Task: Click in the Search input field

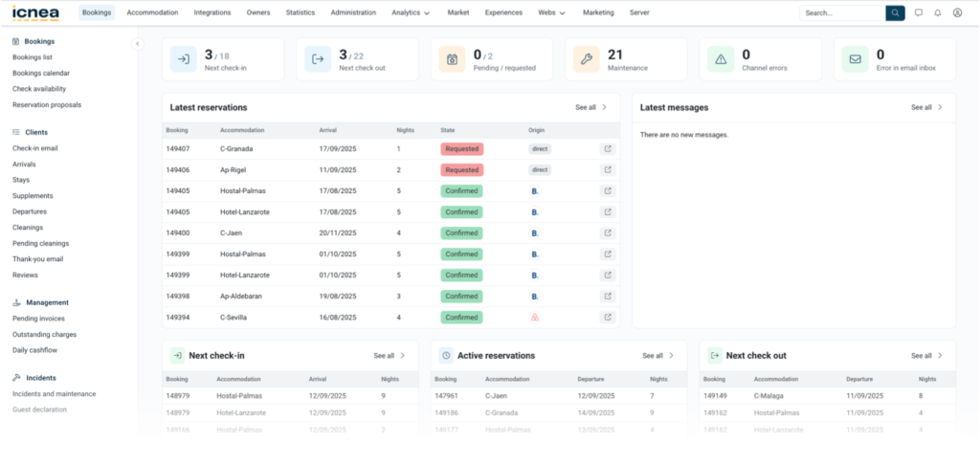Action: click(842, 13)
